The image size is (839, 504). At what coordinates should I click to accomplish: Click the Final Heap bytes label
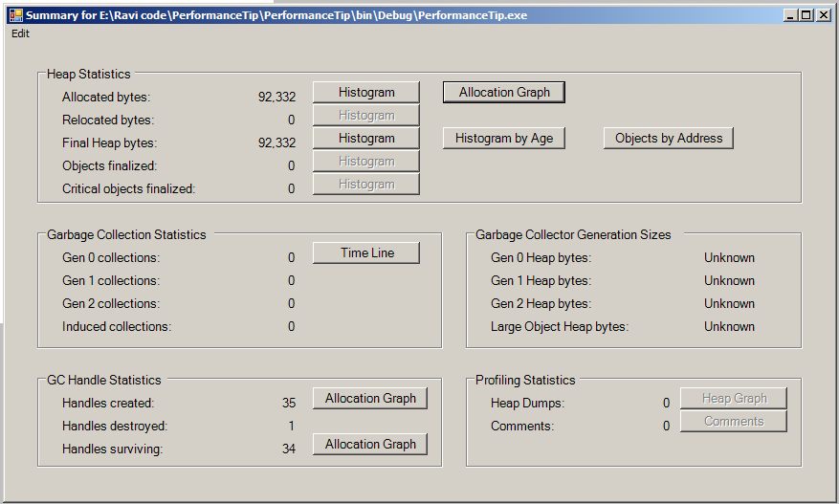(109, 142)
